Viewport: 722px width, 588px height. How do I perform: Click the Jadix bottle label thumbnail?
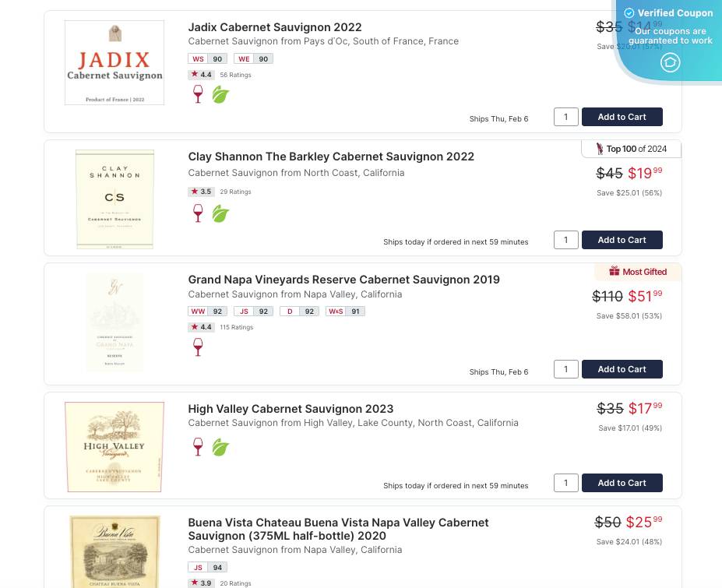pyautogui.click(x=114, y=62)
